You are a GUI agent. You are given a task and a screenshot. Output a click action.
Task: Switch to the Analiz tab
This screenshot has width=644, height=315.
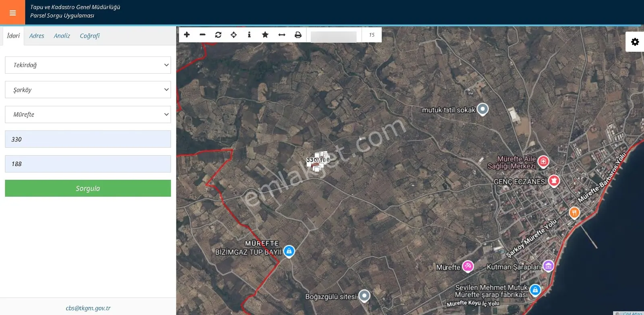(x=62, y=36)
